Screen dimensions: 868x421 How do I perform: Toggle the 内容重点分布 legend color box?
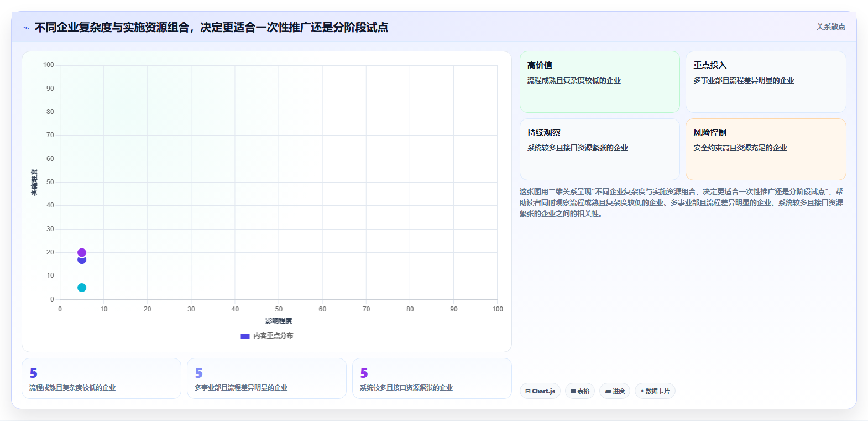coord(245,336)
